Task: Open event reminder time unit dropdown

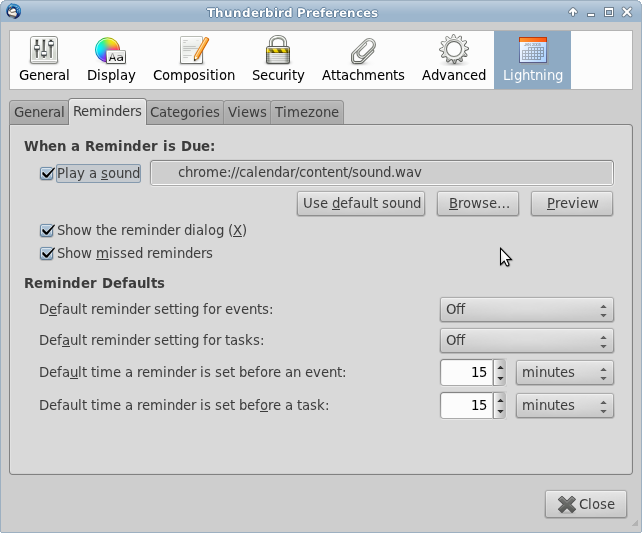Action: 565,373
